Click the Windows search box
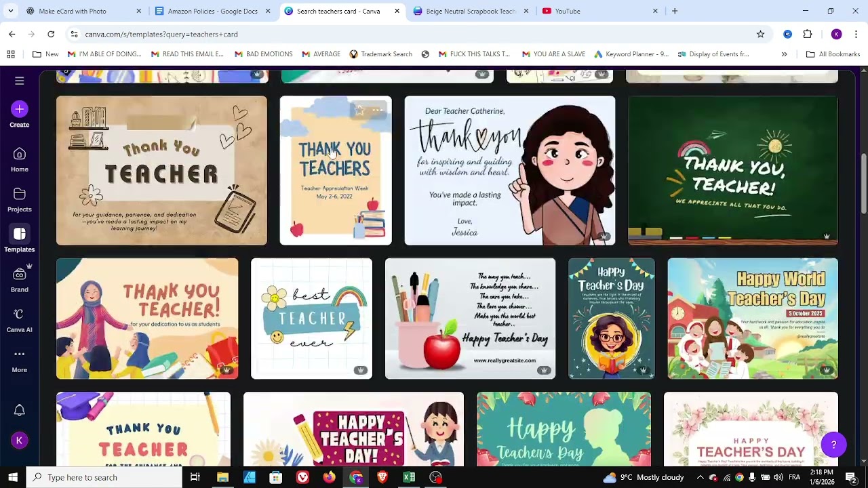 [104, 477]
